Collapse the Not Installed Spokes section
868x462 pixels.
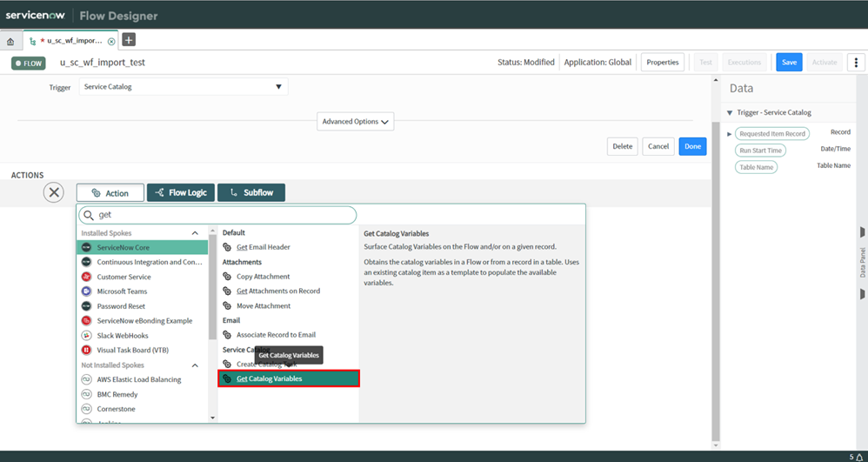click(x=195, y=365)
